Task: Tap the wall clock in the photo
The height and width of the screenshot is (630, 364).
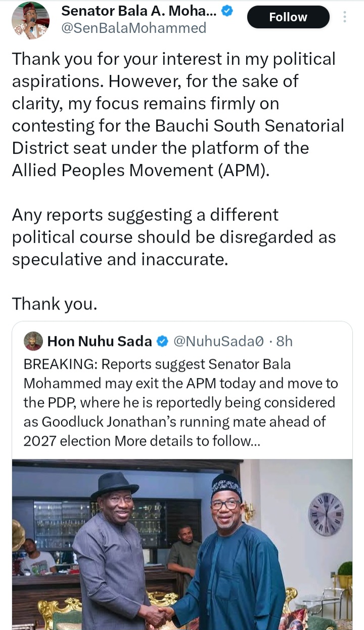Action: pyautogui.click(x=326, y=514)
